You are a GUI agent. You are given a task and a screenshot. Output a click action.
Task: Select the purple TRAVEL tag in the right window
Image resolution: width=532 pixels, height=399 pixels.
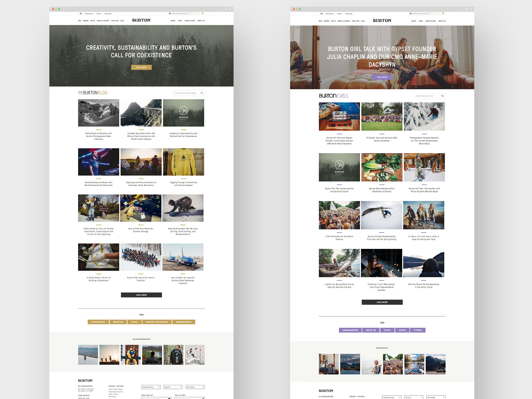coord(387,330)
